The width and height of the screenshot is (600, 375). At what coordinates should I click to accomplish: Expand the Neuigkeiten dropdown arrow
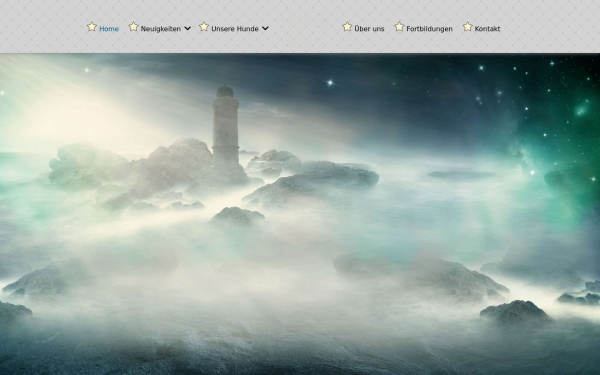click(x=187, y=28)
